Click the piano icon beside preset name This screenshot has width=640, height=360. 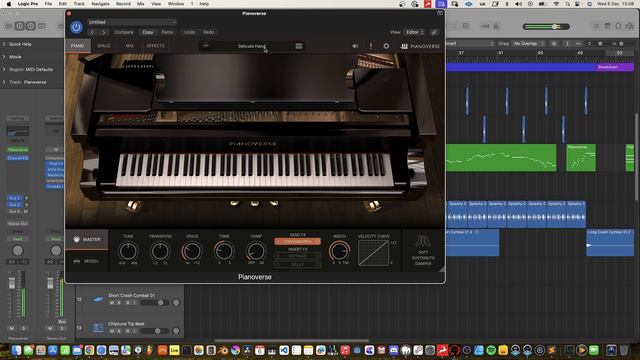(x=206, y=46)
